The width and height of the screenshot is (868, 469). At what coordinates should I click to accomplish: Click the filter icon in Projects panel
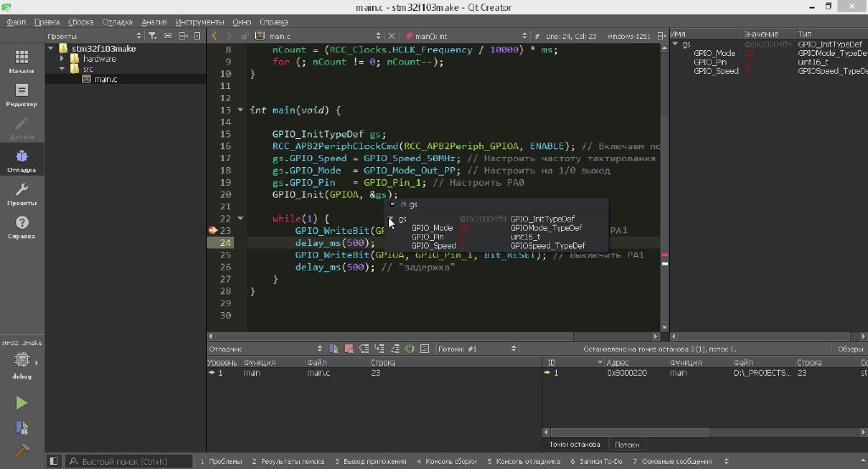152,36
